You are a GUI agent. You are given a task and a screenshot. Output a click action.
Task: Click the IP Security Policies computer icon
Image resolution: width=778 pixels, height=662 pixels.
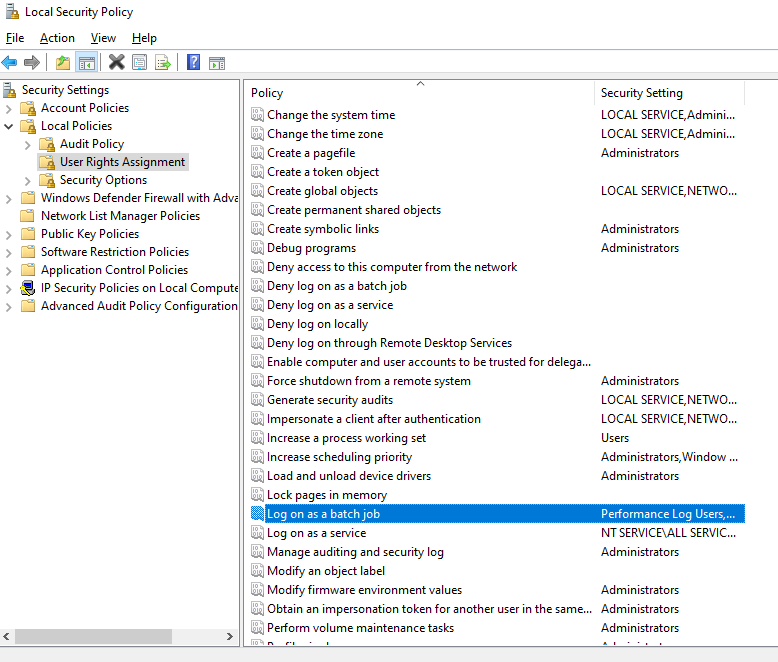pyautogui.click(x=28, y=288)
